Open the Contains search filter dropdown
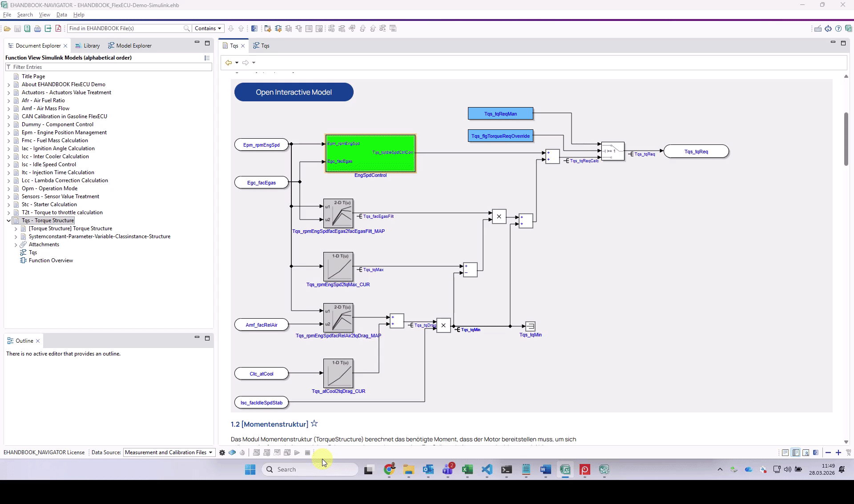The width and height of the screenshot is (854, 504). coord(208,28)
